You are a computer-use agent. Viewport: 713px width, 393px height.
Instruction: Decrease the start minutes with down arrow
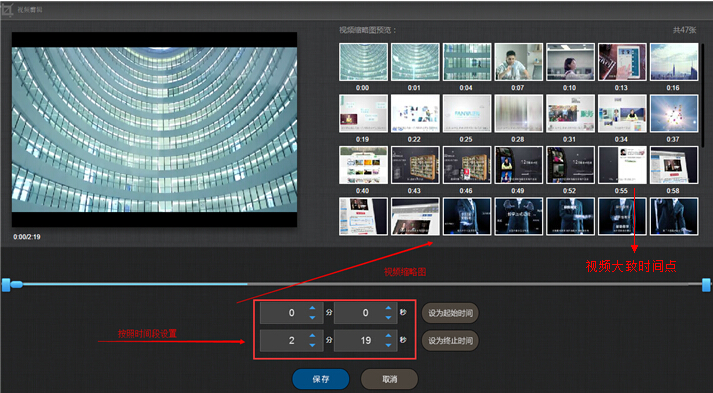312,317
